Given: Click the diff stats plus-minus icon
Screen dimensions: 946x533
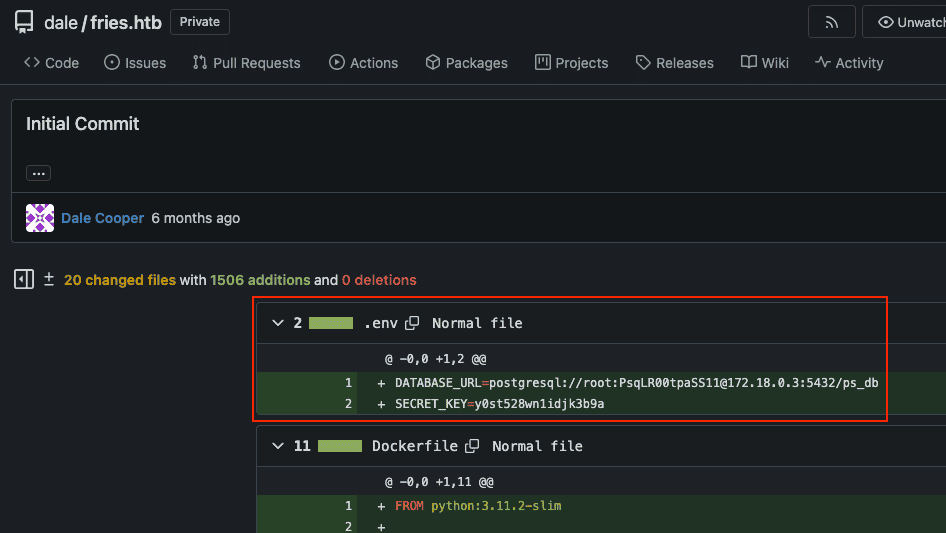Looking at the screenshot, I should point(49,279).
